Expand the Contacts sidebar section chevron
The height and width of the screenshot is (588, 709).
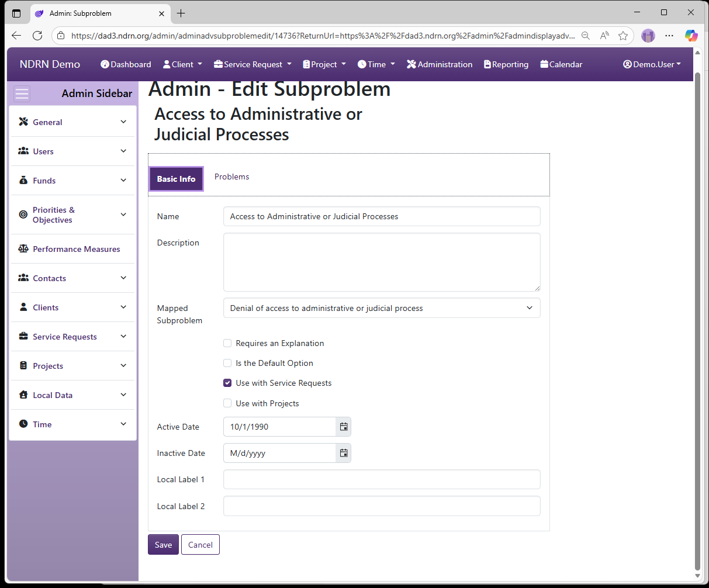(x=123, y=278)
